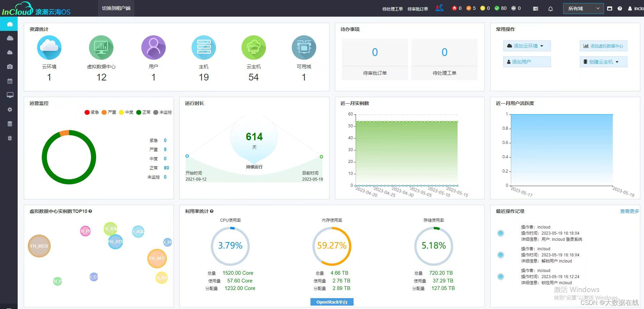Open the 查看更多 link
This screenshot has height=309, width=644.
pos(629,211)
